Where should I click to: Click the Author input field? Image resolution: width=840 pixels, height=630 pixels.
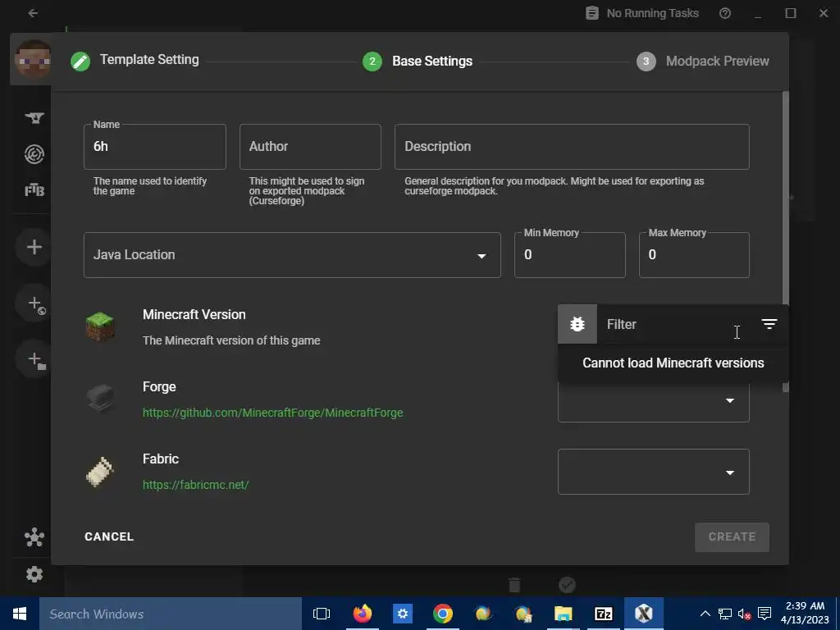click(310, 147)
